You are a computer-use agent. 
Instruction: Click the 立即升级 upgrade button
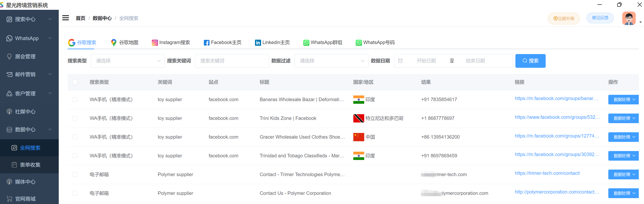[563, 19]
